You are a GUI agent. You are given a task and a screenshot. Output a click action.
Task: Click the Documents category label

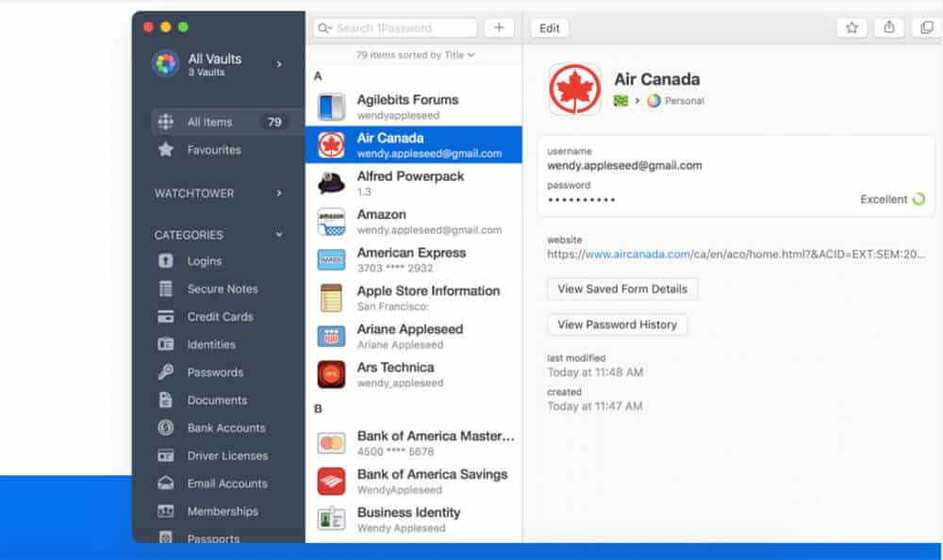point(217,400)
